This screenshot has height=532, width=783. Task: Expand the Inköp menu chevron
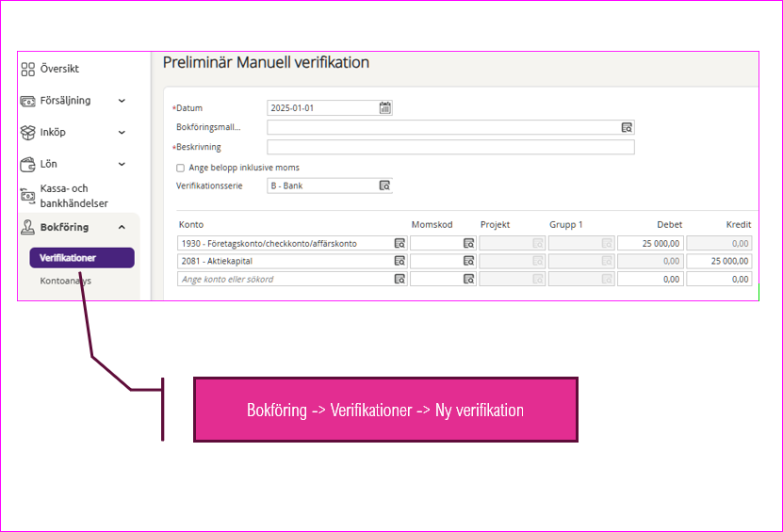tap(122, 132)
